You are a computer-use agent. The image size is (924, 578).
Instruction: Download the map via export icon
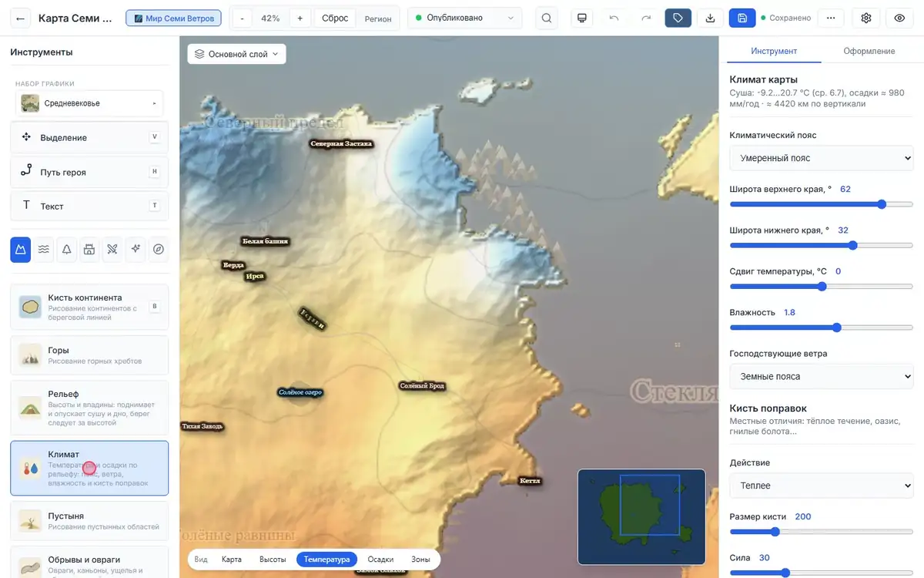pos(710,18)
